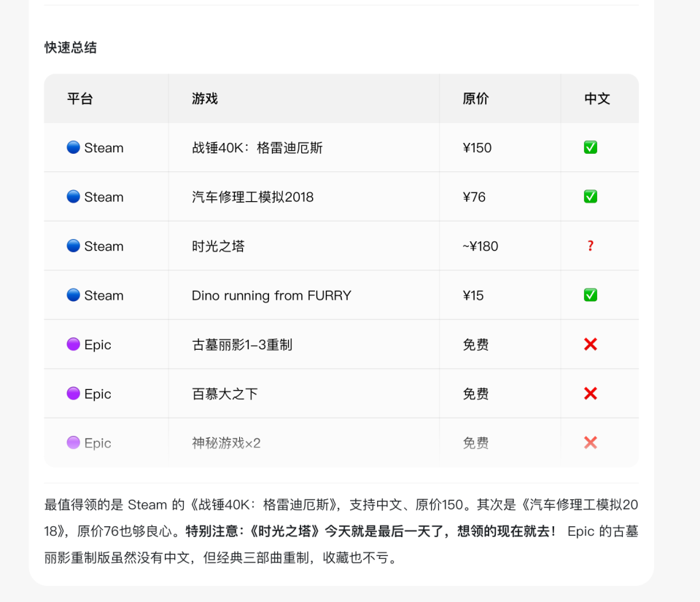700x602 pixels.
Task: Click the purple circle in the 神秘游戏×2 row
Action: tap(73, 442)
